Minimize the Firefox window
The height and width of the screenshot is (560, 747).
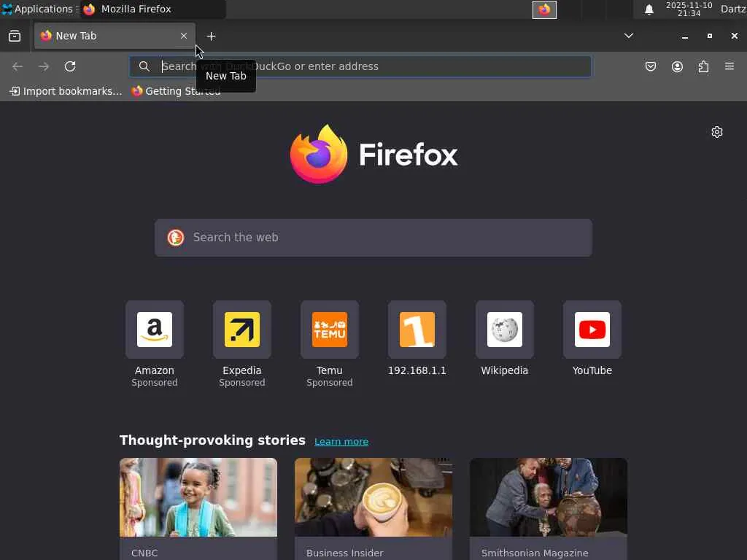click(684, 36)
